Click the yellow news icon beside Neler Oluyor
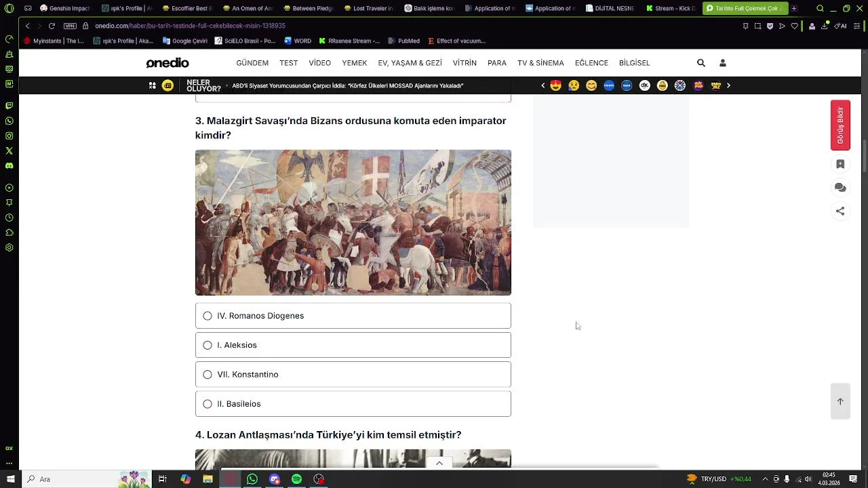 coord(167,85)
